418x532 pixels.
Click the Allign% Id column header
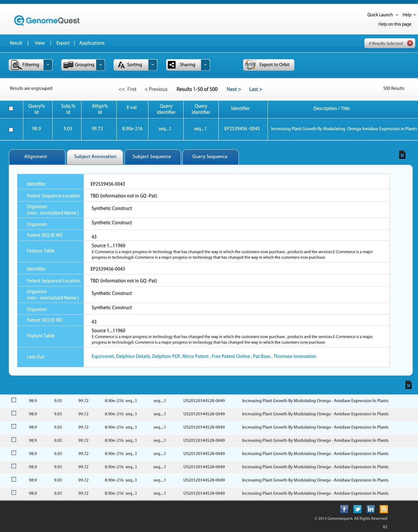[x=100, y=109]
